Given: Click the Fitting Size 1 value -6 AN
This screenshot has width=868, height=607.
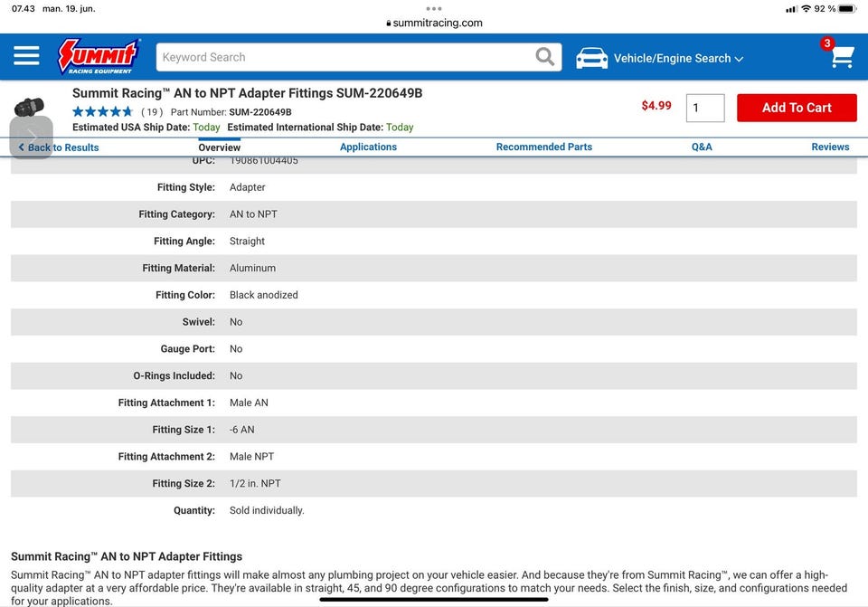Looking at the screenshot, I should click(x=242, y=430).
